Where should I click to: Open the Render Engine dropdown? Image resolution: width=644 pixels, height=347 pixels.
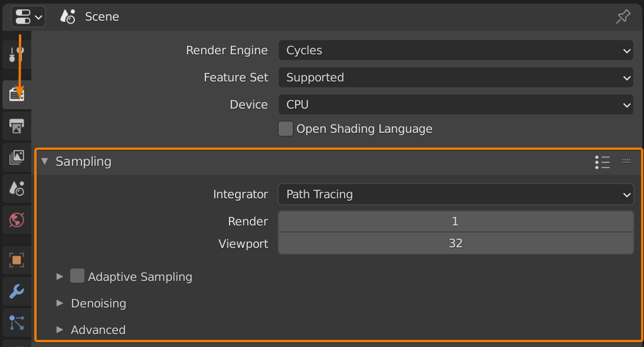(x=455, y=51)
